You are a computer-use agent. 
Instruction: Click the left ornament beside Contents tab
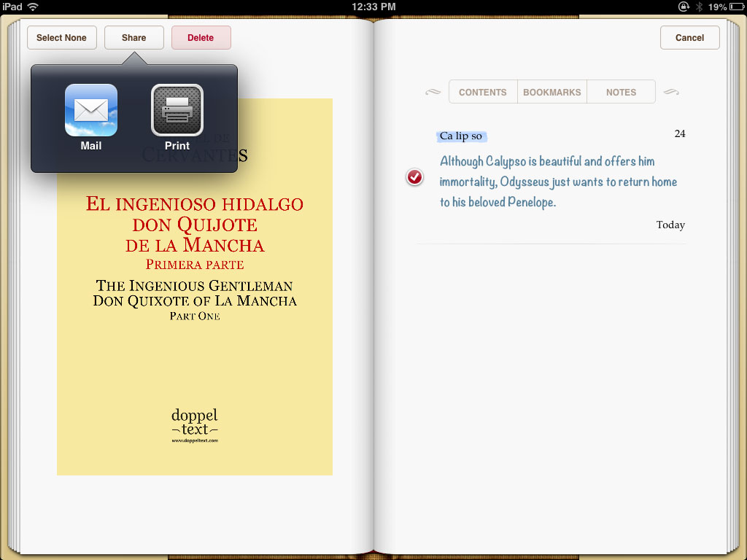[433, 92]
